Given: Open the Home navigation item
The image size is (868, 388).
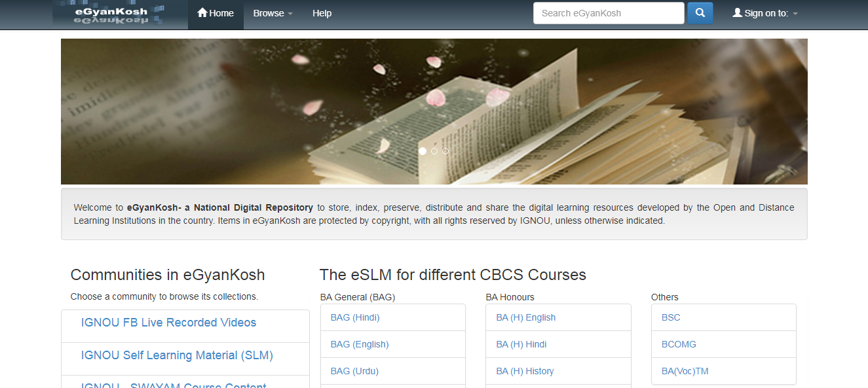Looking at the screenshot, I should click(216, 14).
